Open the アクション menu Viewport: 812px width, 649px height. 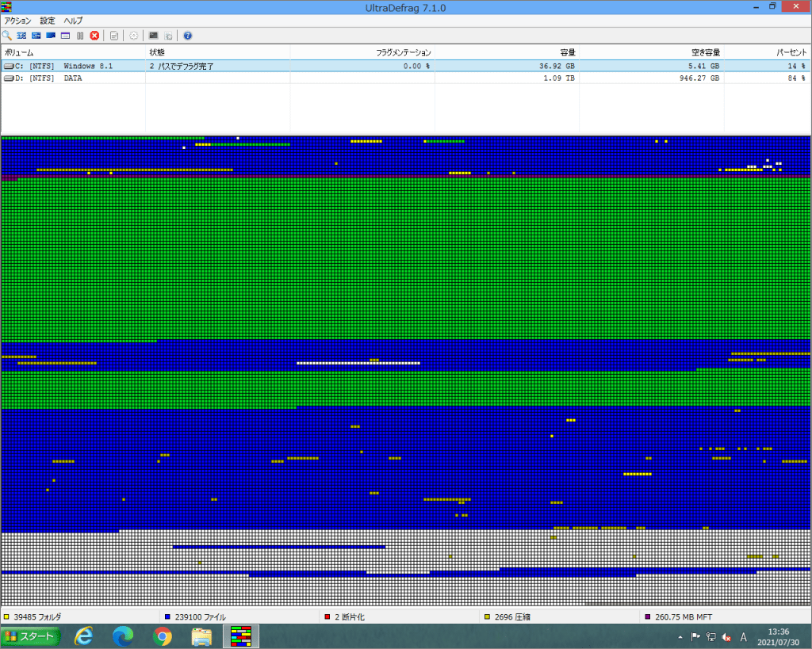click(x=17, y=21)
